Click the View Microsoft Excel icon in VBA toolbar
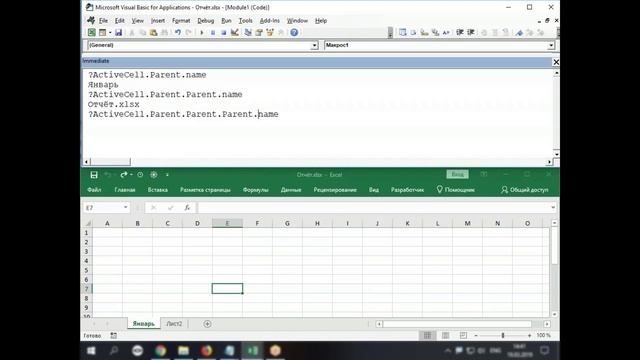 (x=92, y=33)
